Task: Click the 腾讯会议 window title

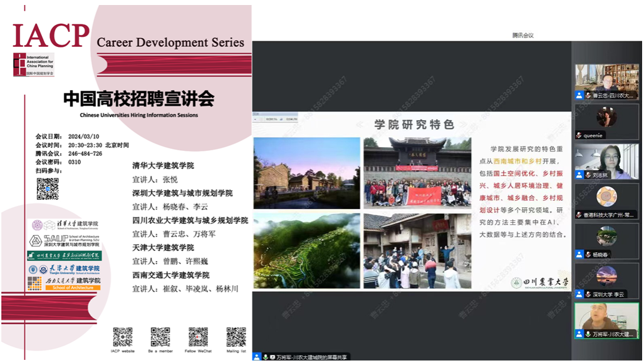Action: pos(522,36)
